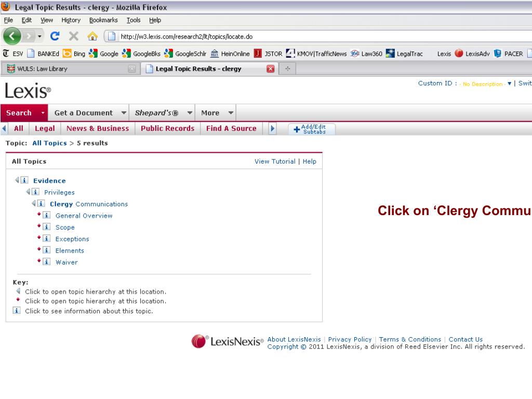This screenshot has height=399, width=532.
Task: Select the Legal subtab
Action: pos(45,129)
